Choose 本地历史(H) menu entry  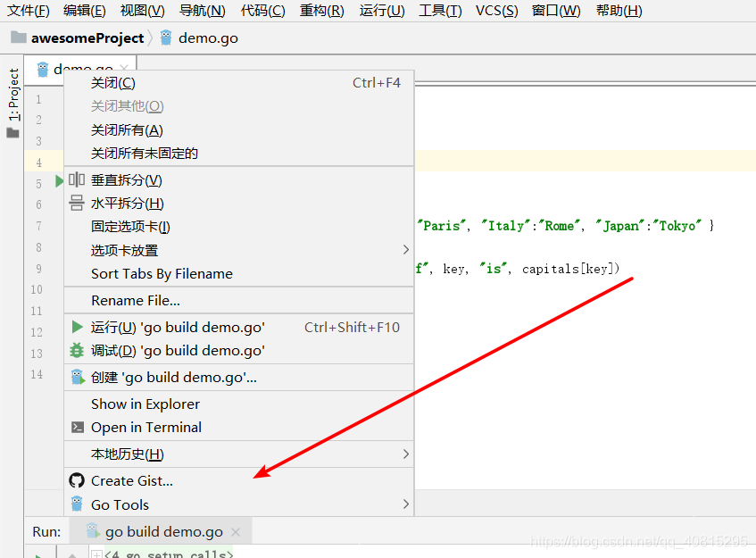click(x=239, y=454)
